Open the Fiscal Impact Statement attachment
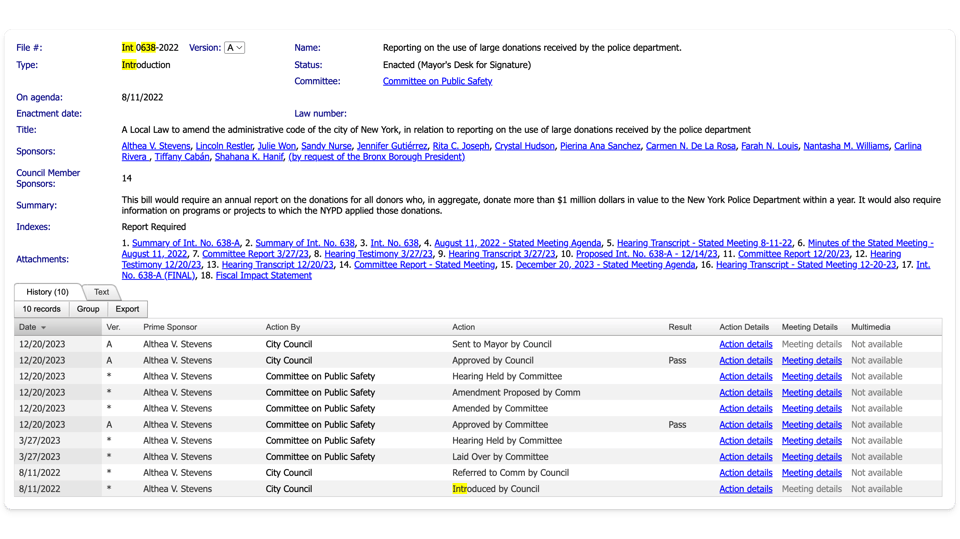Viewport: 960px width, 539px height. pos(263,275)
